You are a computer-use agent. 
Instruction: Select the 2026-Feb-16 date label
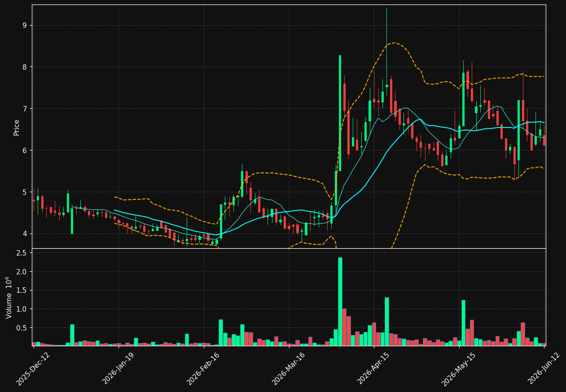tap(203, 368)
